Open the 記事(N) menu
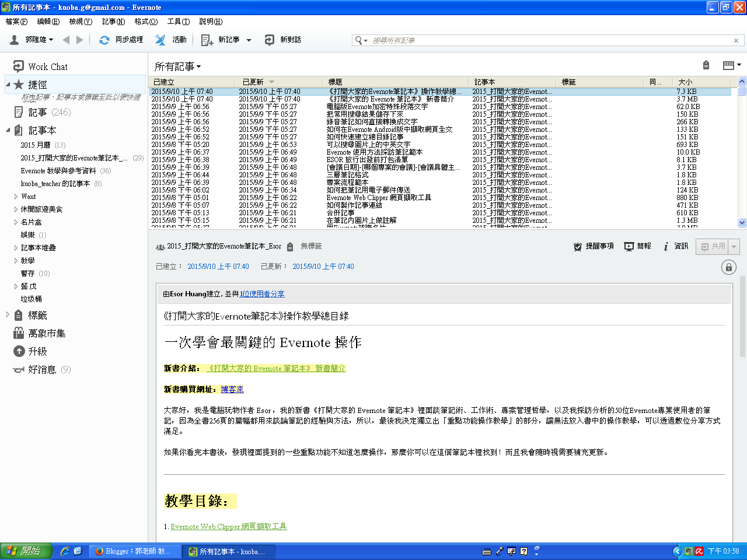 coord(113,22)
